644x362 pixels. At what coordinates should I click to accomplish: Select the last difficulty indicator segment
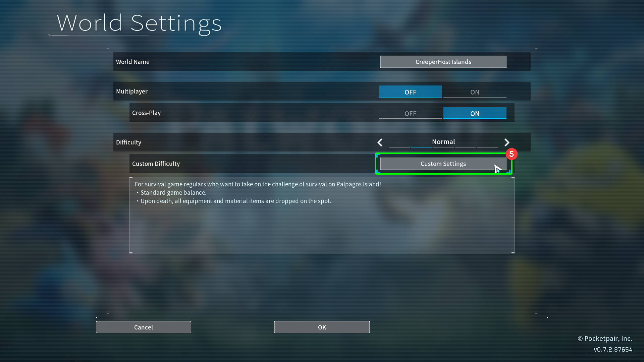[487, 146]
